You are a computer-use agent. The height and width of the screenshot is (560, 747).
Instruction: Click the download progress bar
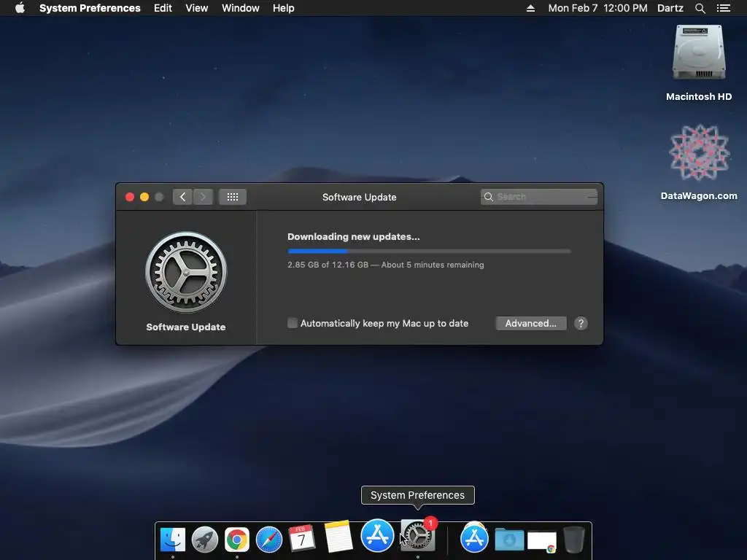[429, 251]
